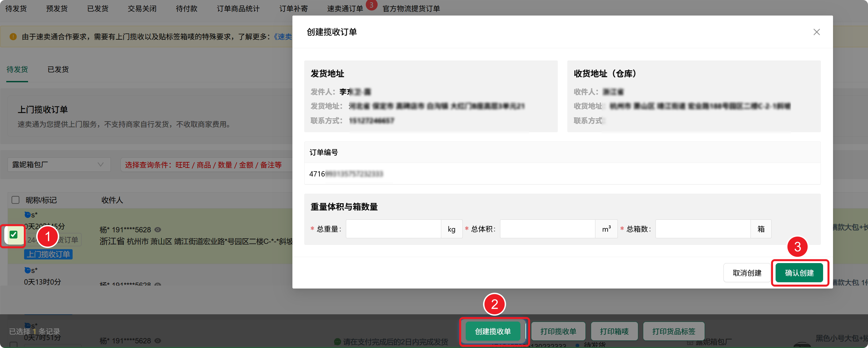Viewport: 868px width, 348px height.
Task: Click the Wangwang icon beside s* in first row
Action: coord(28,214)
